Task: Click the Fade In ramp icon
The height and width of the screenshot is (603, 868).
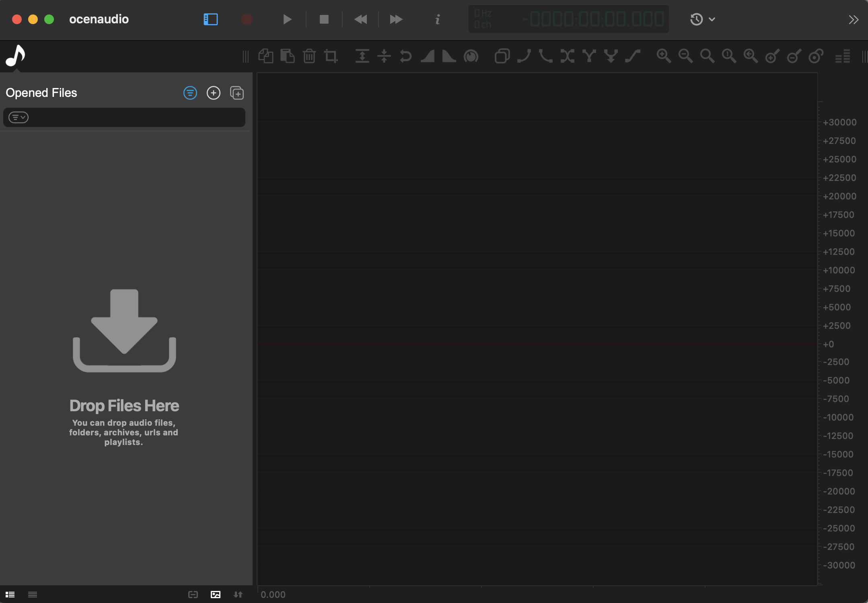Action: tap(427, 56)
